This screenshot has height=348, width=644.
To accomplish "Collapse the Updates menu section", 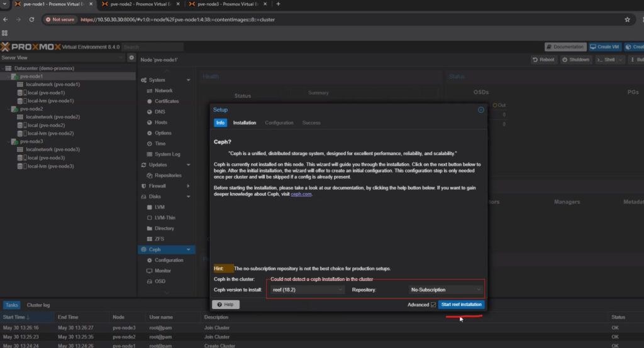I will (x=189, y=165).
